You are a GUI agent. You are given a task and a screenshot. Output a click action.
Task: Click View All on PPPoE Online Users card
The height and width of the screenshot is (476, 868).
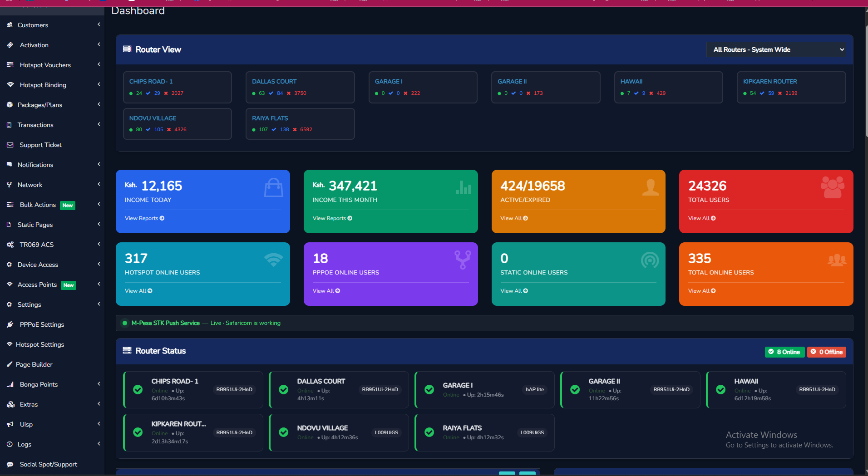pyautogui.click(x=325, y=291)
